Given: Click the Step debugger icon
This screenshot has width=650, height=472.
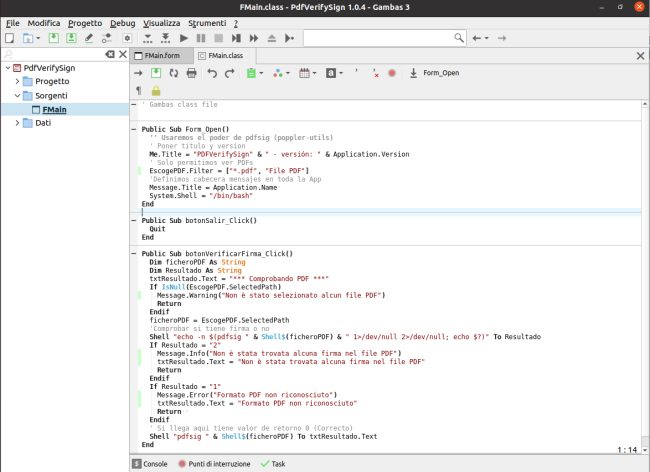Looking at the screenshot, I should [x=236, y=38].
